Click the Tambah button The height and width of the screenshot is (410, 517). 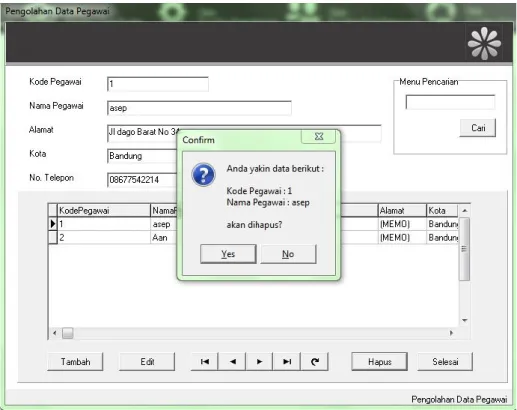click(x=75, y=362)
